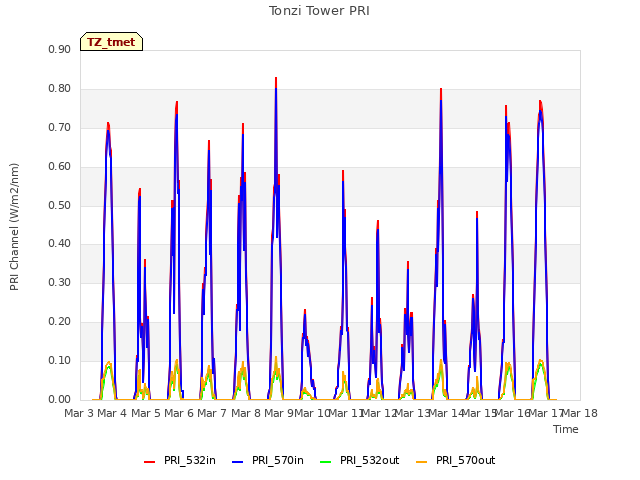
Task: Click the 0.00 y-axis tick label
Action: 60,399
